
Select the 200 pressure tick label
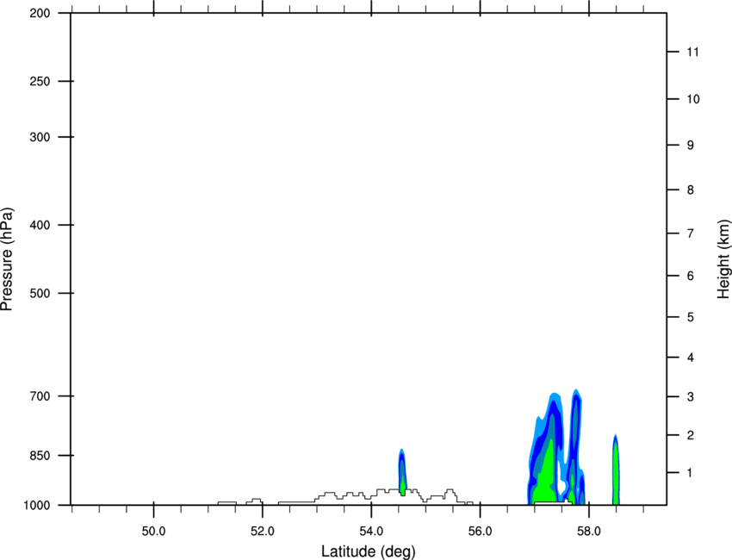pos(40,13)
